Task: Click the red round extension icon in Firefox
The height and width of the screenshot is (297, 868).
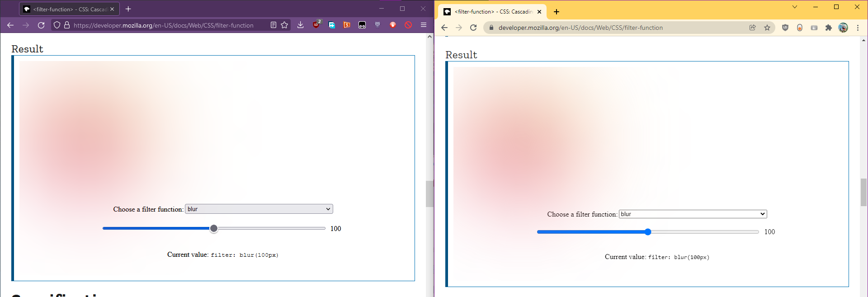Action: pos(393,25)
